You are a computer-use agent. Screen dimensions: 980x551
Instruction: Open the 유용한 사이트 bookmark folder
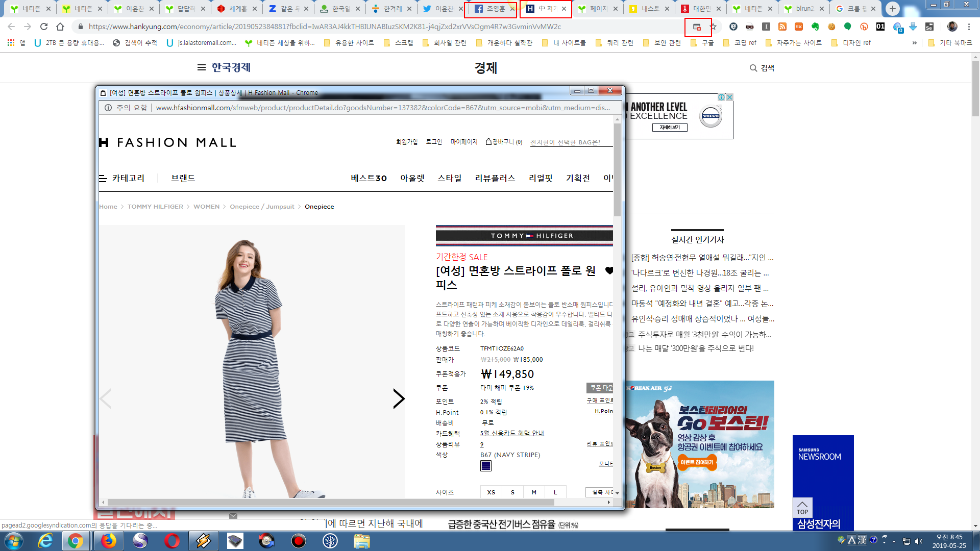(349, 43)
